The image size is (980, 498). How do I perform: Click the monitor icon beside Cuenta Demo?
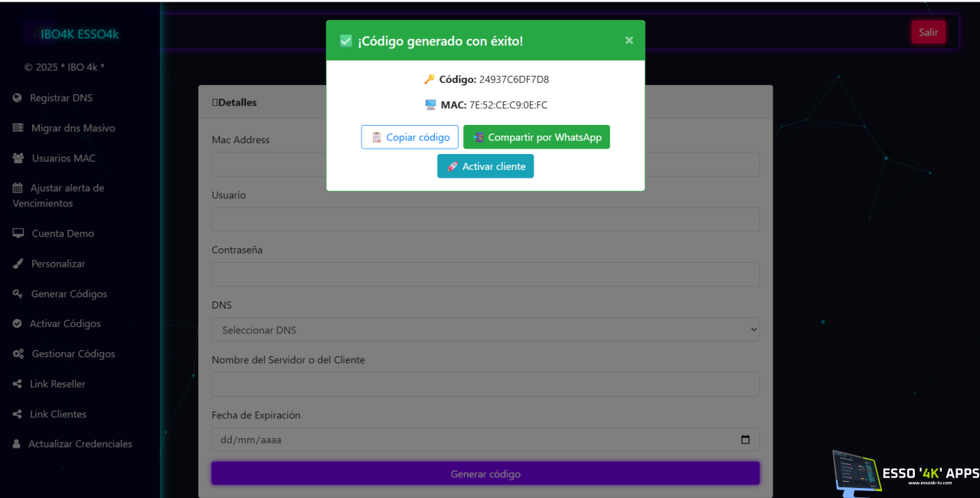tap(18, 234)
